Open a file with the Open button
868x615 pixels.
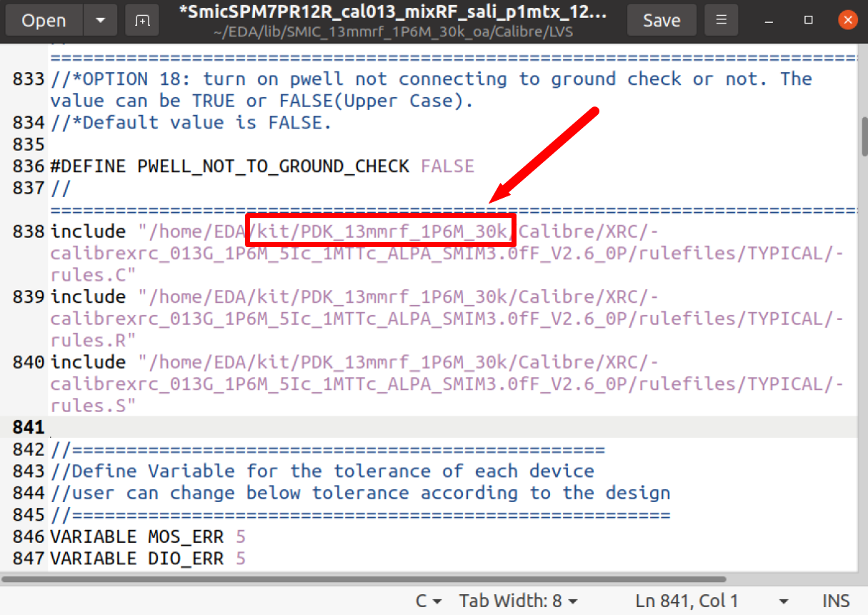click(x=43, y=20)
